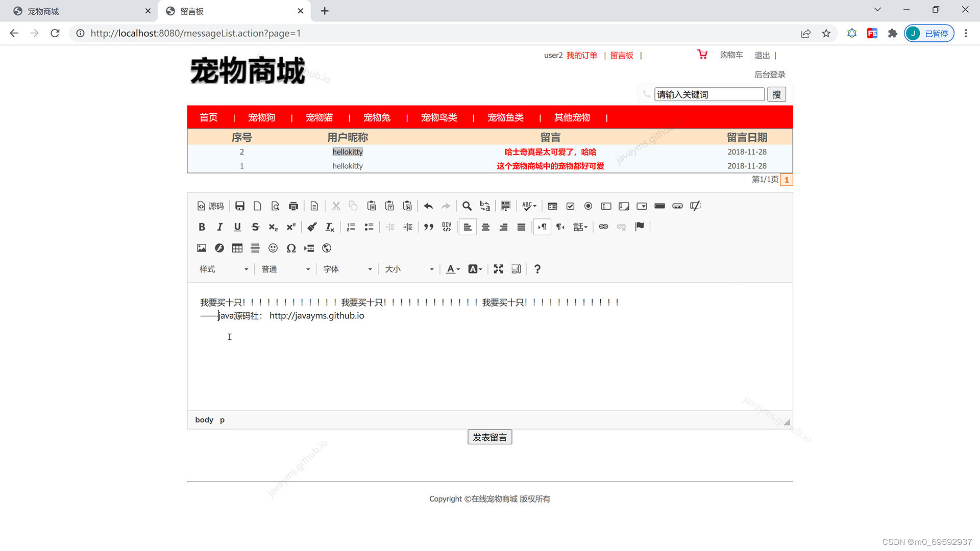Insert an anchor flag
980x551 pixels.
pos(640,227)
